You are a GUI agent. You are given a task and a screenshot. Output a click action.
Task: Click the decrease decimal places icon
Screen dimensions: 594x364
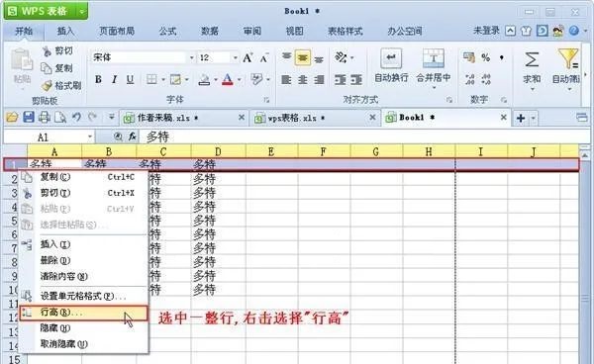pyautogui.click(x=486, y=79)
